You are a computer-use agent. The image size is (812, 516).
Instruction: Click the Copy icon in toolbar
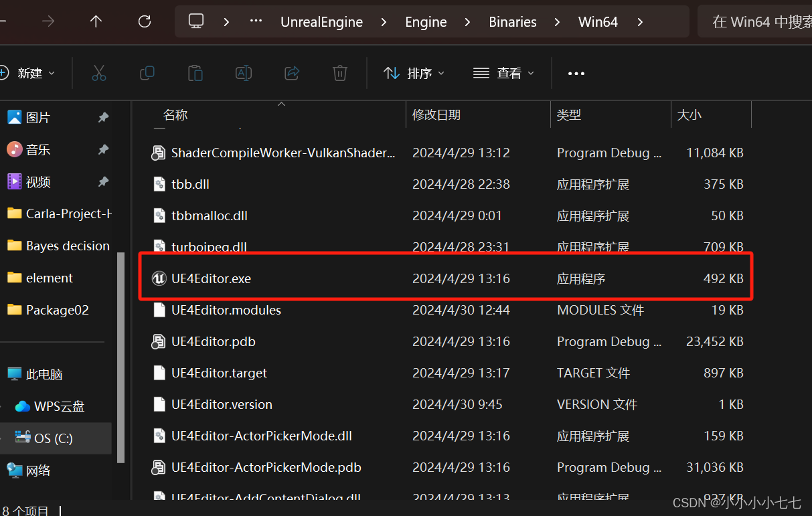[147, 73]
